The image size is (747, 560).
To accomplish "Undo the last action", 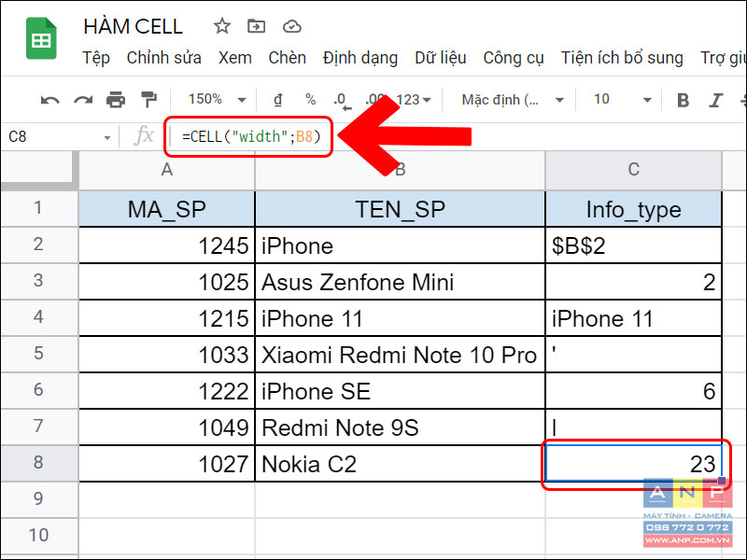I will coord(49,100).
